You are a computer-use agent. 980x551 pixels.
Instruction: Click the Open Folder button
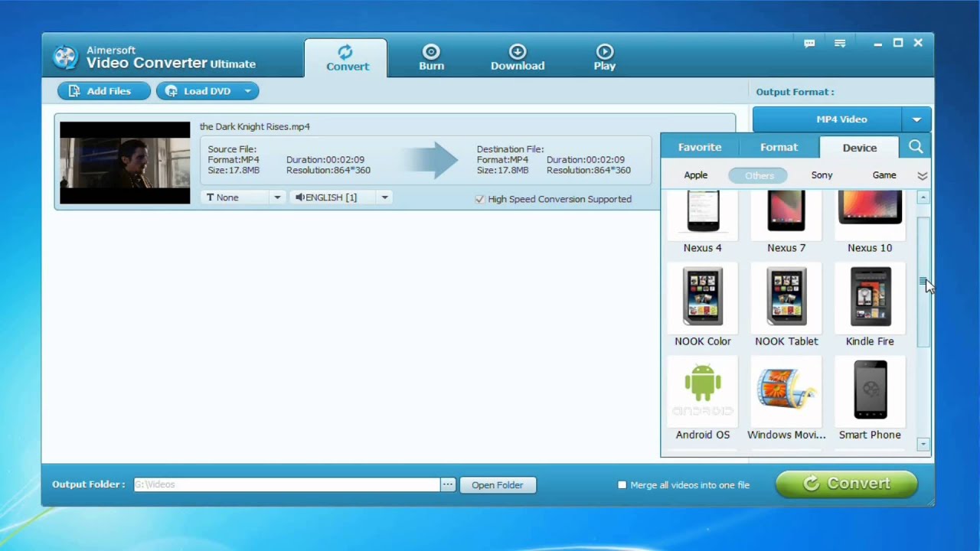point(497,485)
